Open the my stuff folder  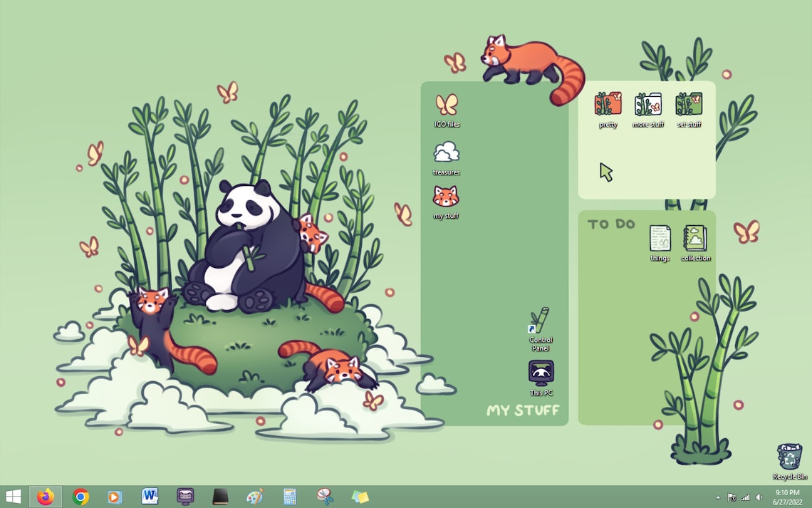tap(445, 199)
